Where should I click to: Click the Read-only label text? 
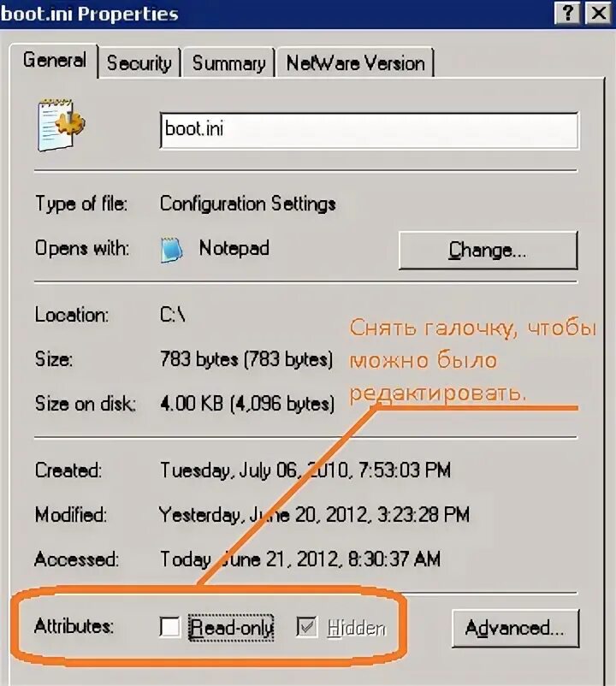(x=232, y=628)
